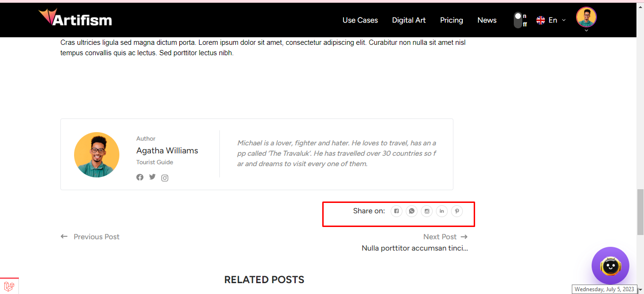
Task: Go to Previous Post
Action: coord(91,237)
